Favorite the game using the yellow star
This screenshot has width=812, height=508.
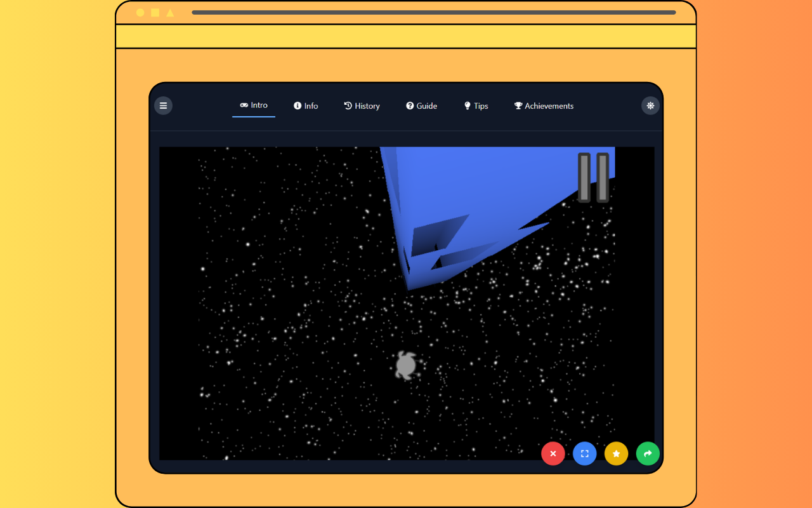pos(616,453)
